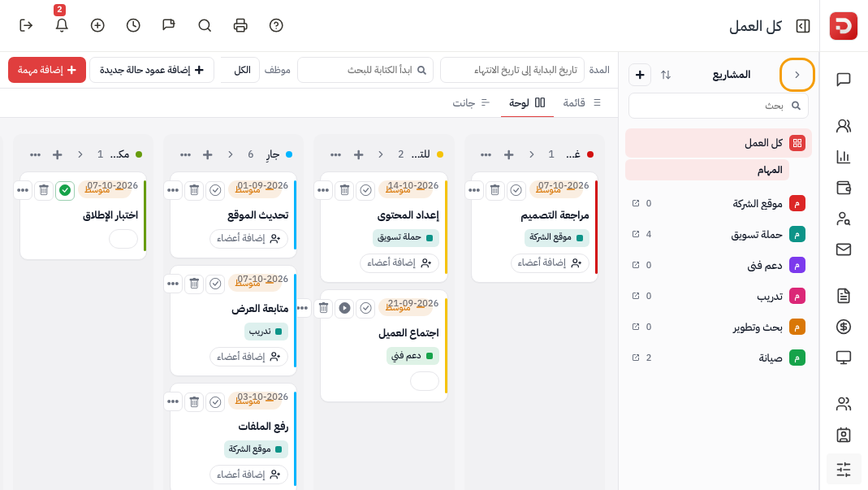
Task: Select كل العمل in projects list
Action: [719, 143]
